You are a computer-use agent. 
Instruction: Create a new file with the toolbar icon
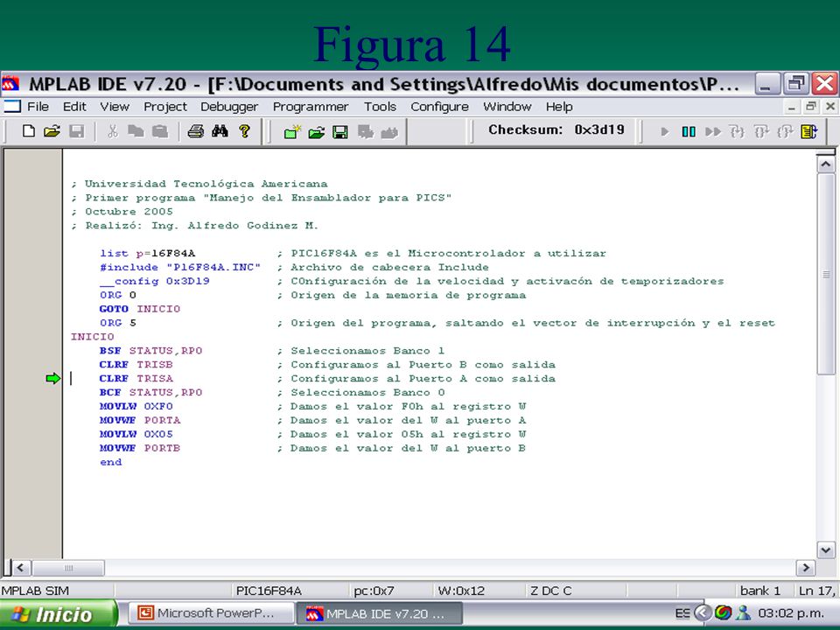click(29, 130)
